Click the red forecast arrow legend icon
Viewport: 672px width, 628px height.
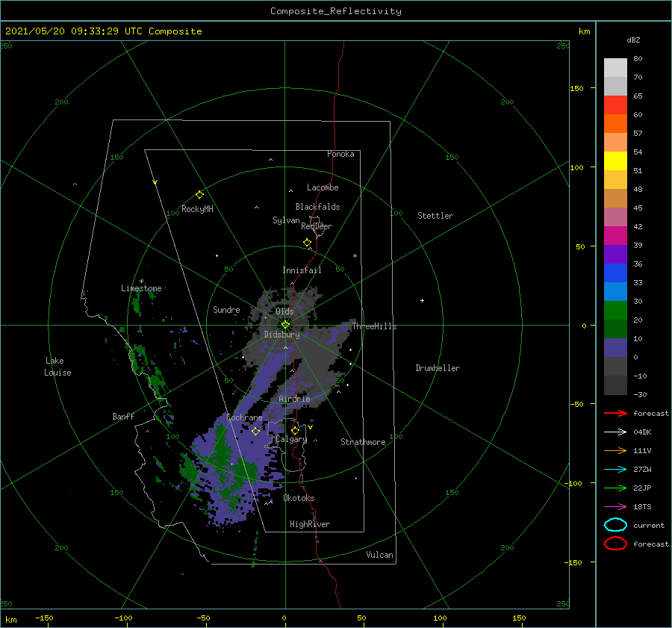[x=615, y=413]
